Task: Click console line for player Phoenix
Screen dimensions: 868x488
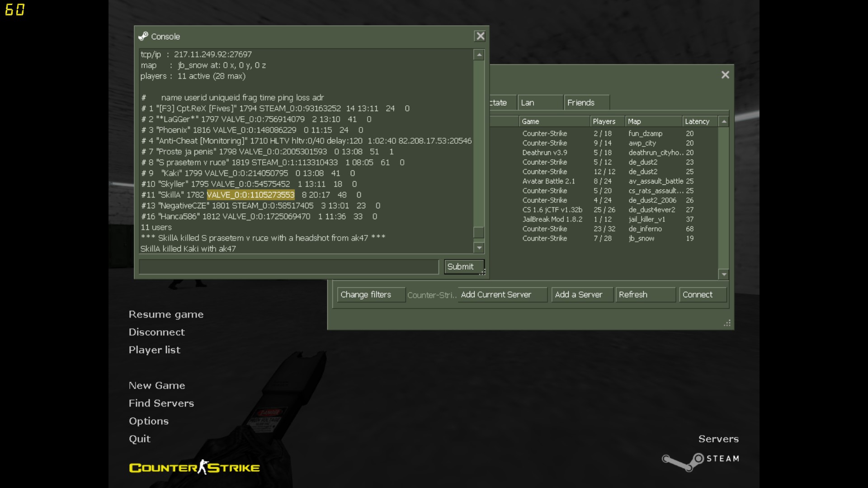Action: coord(252,130)
